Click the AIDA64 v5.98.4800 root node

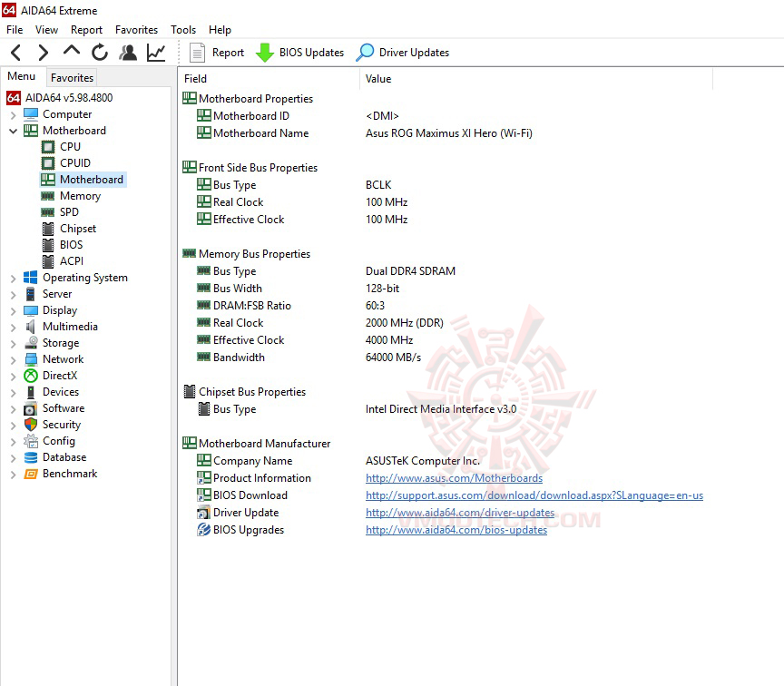click(60, 98)
